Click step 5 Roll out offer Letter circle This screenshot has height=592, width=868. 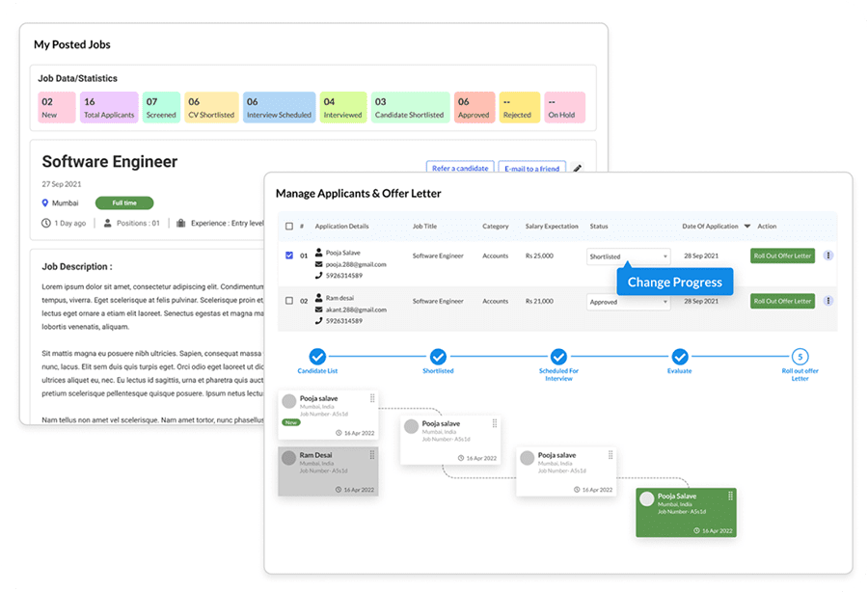(x=800, y=357)
